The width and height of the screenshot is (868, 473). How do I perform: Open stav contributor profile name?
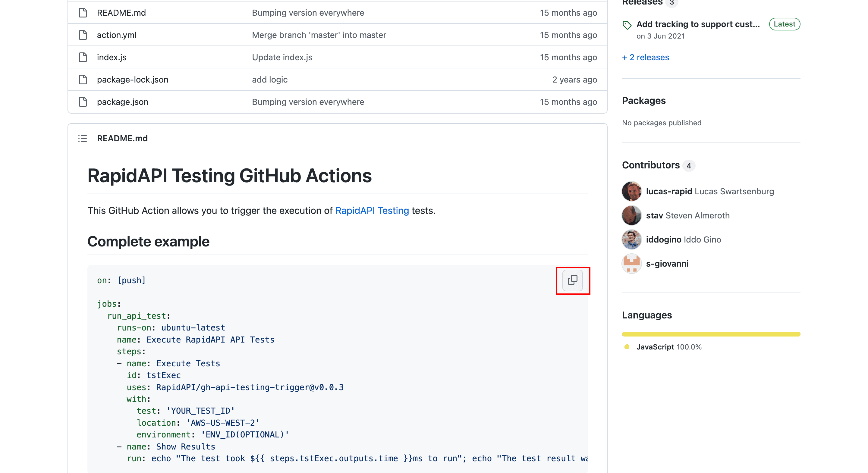coord(654,216)
